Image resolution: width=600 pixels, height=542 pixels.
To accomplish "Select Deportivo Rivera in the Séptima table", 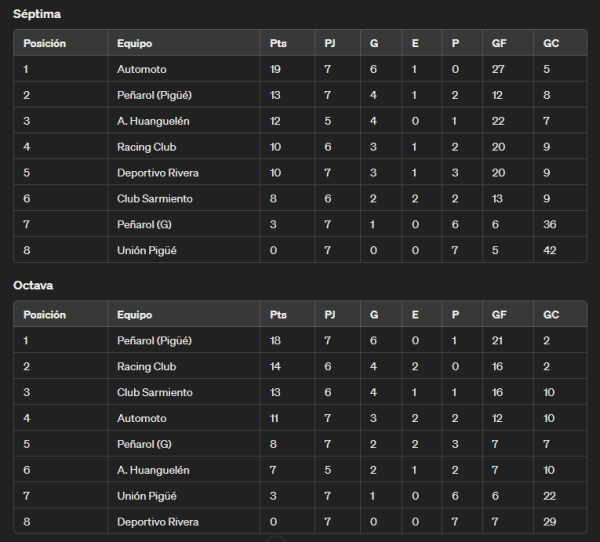I will point(158,173).
